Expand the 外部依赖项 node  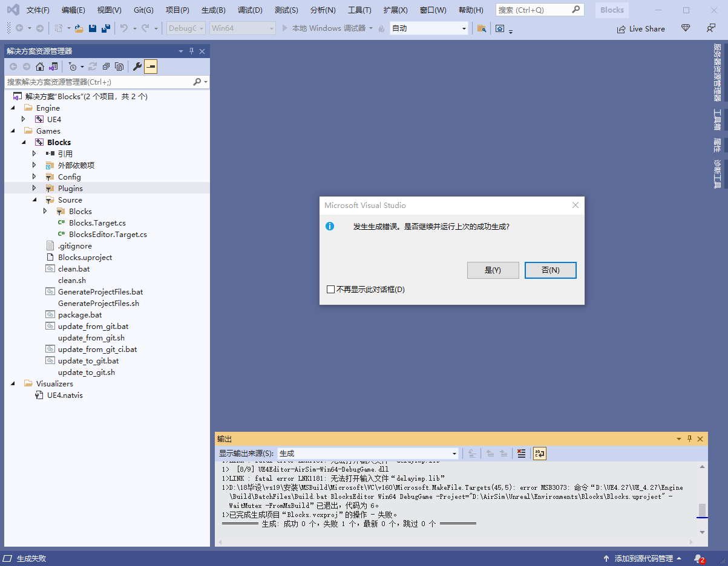[34, 165]
